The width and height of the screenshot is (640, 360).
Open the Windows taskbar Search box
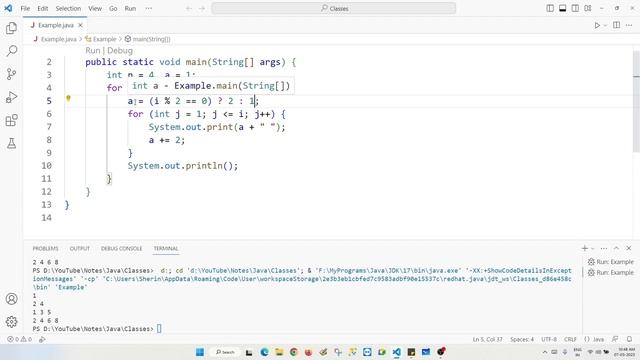225,352
